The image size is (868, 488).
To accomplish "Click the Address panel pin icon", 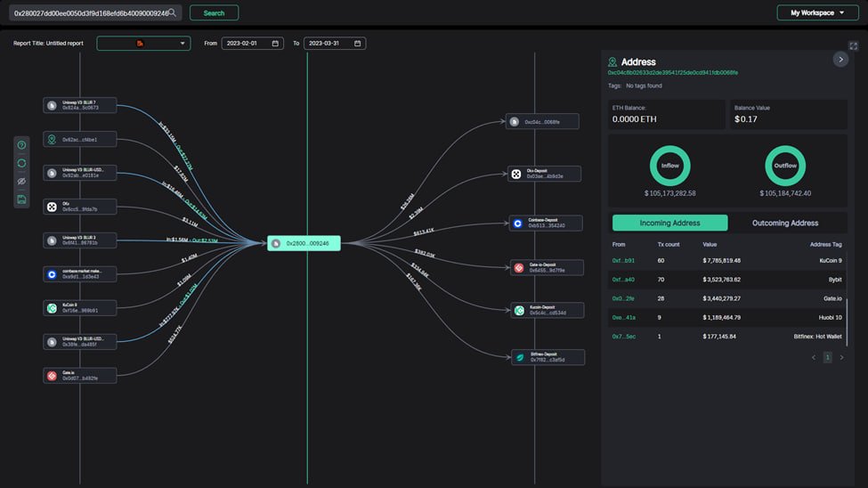I will pyautogui.click(x=612, y=62).
